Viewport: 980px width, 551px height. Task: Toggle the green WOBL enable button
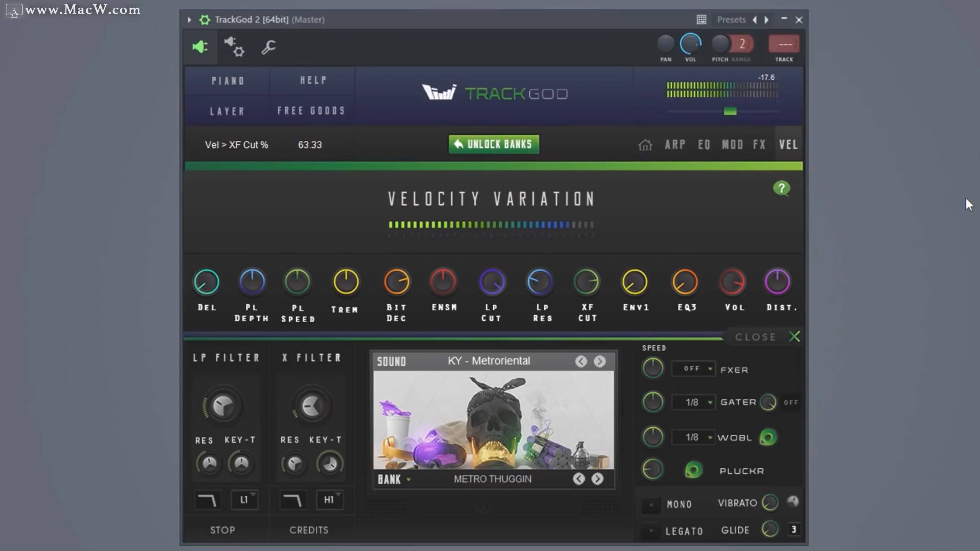768,437
